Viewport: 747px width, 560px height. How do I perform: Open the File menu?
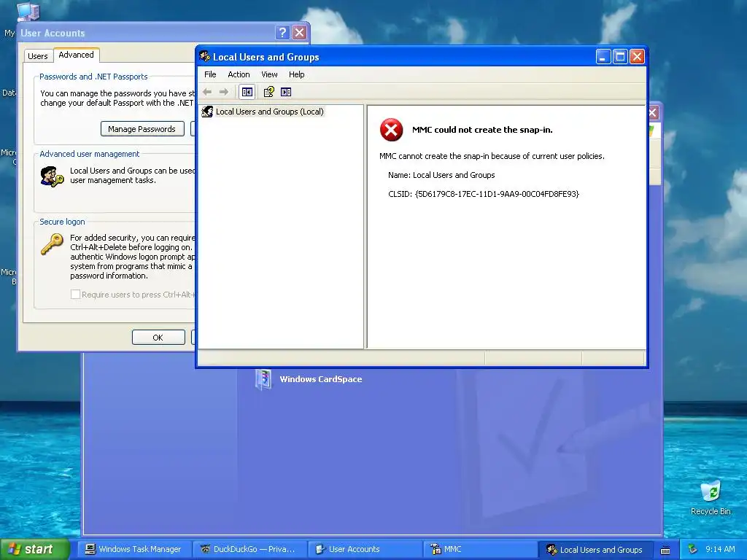(210, 74)
